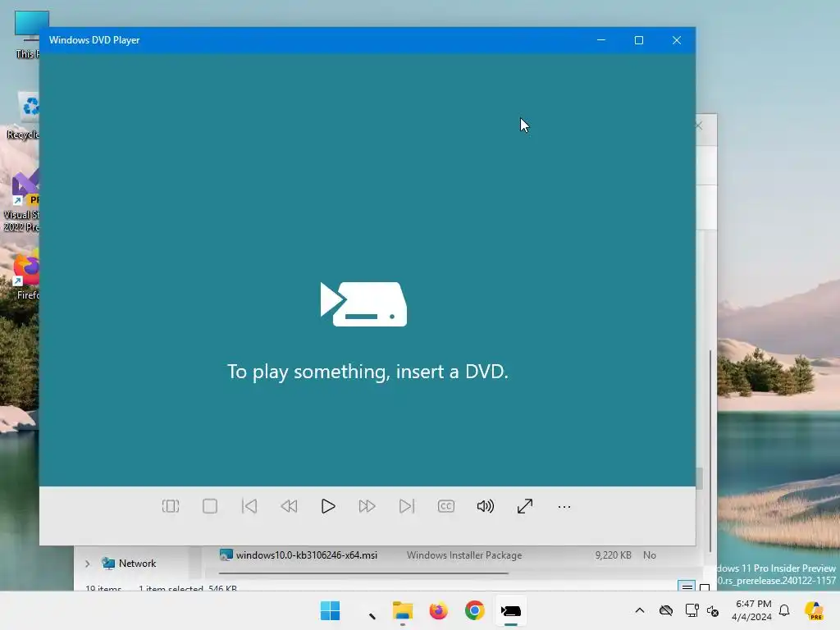
Task: Switch File Explorer to details view
Action: coord(687,587)
